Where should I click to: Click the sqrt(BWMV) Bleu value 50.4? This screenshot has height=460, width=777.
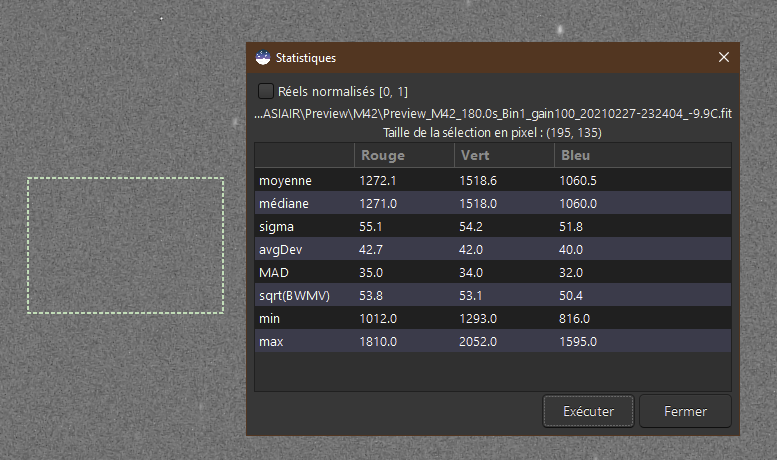coord(571,295)
